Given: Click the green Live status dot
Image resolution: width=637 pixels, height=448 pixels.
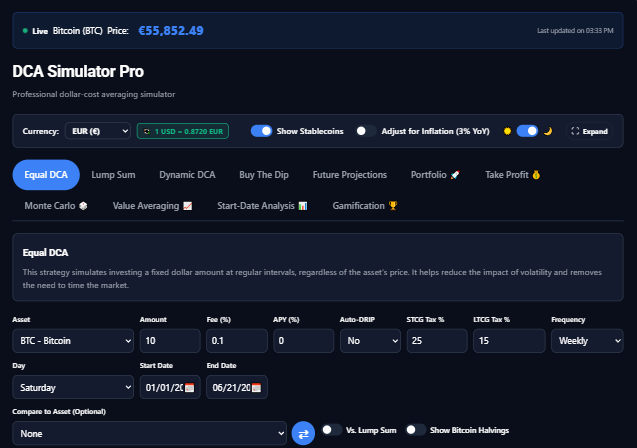Looking at the screenshot, I should (x=25, y=30).
